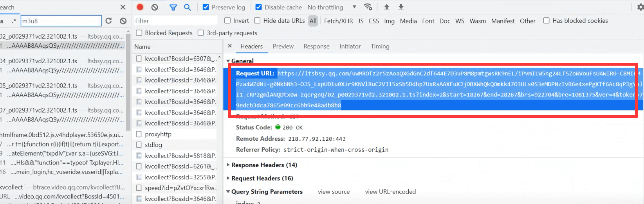
Task: Click the view URL-encoded link
Action: coord(390,191)
